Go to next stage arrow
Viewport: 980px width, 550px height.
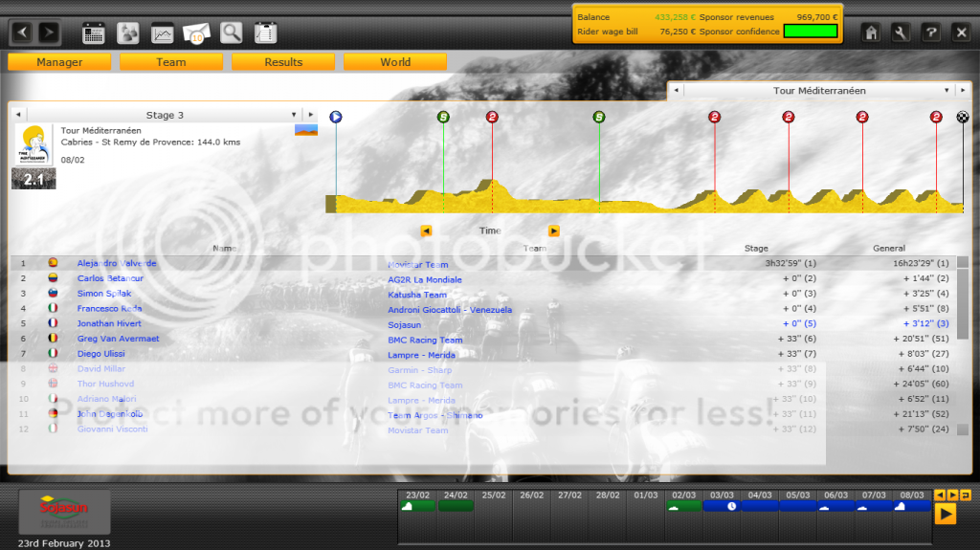[x=311, y=115]
